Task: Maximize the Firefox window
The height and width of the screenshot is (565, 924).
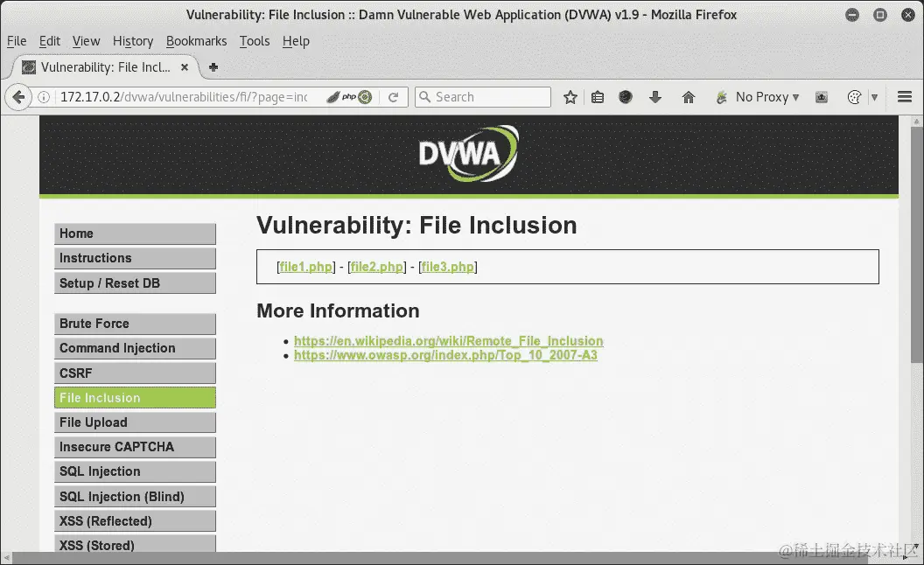Action: coord(879,15)
